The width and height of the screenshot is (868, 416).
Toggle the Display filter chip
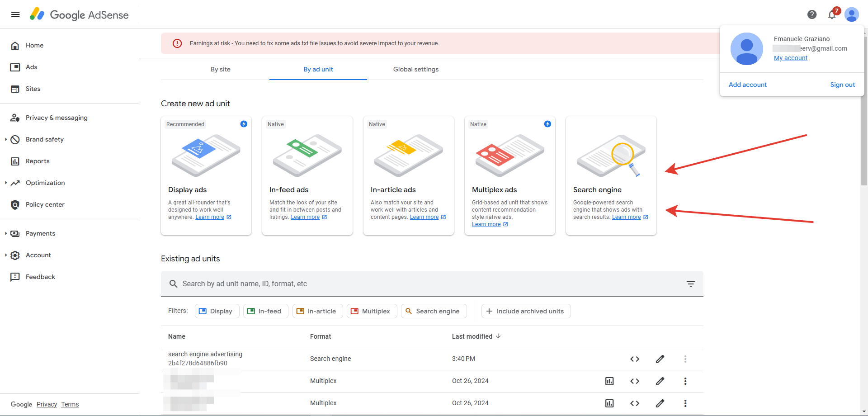[217, 311]
